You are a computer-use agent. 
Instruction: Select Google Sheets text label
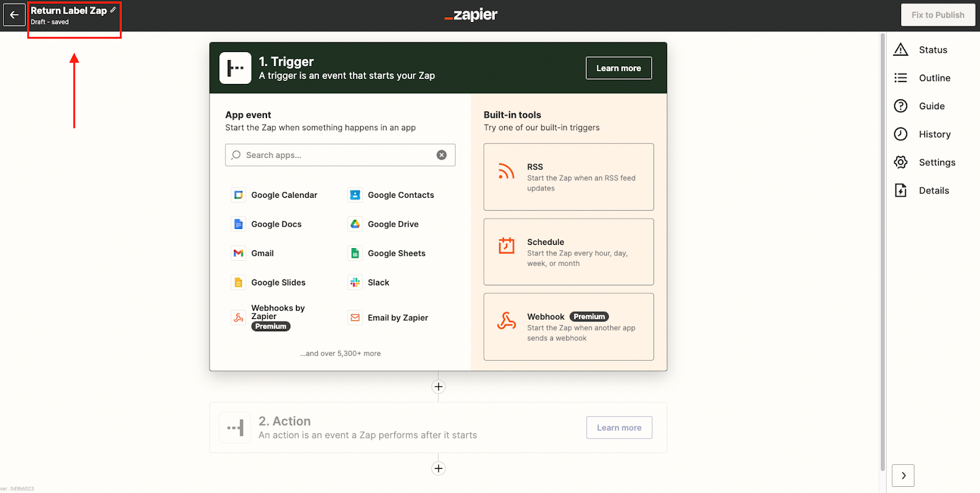tap(396, 253)
